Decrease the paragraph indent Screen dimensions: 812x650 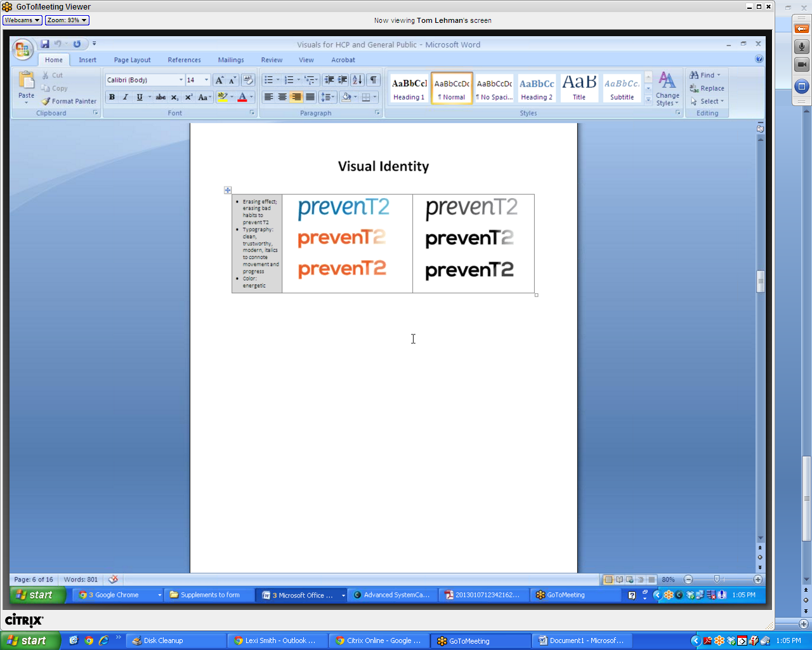coord(329,80)
